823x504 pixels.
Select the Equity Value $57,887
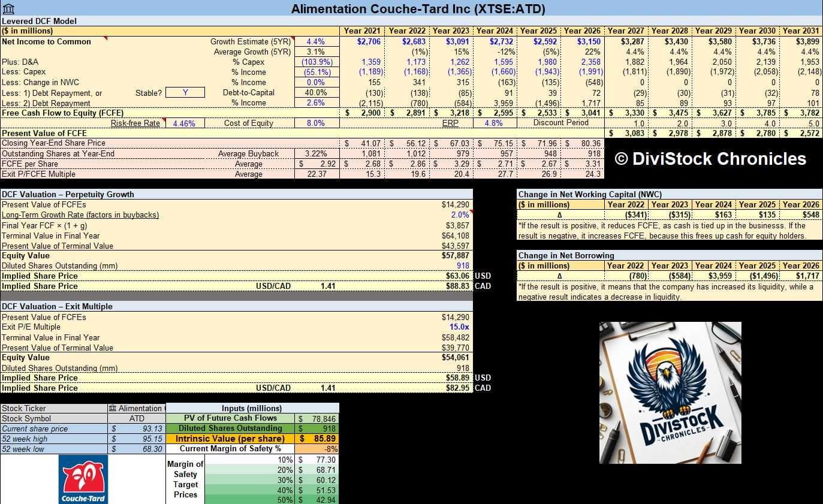456,255
